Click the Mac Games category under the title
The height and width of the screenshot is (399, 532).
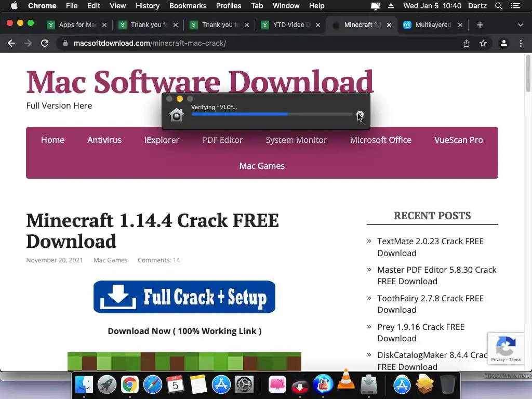click(110, 260)
